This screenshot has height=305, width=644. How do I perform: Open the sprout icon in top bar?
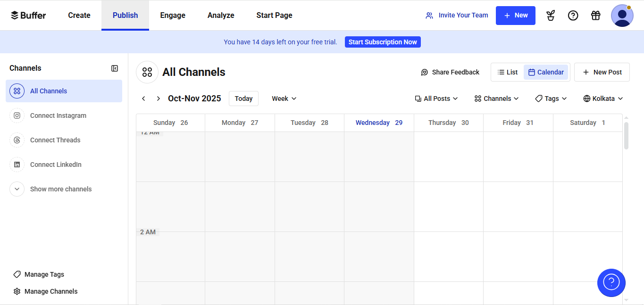pyautogui.click(x=550, y=16)
